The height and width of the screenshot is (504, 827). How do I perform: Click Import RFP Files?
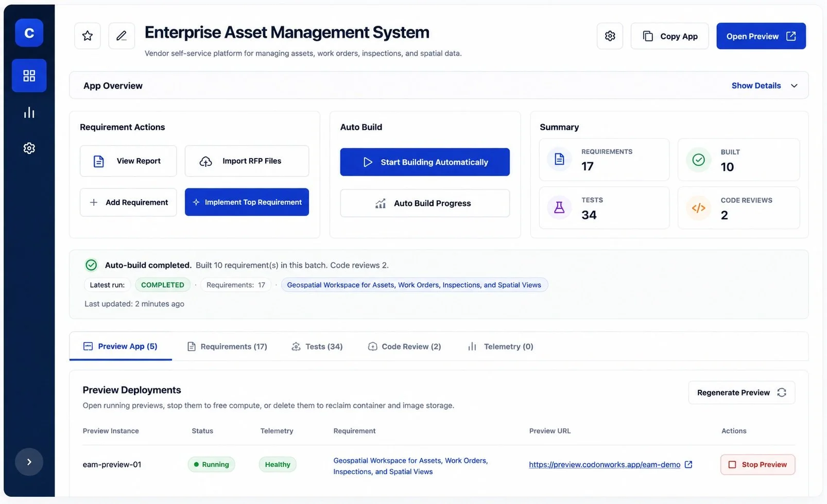pos(247,161)
